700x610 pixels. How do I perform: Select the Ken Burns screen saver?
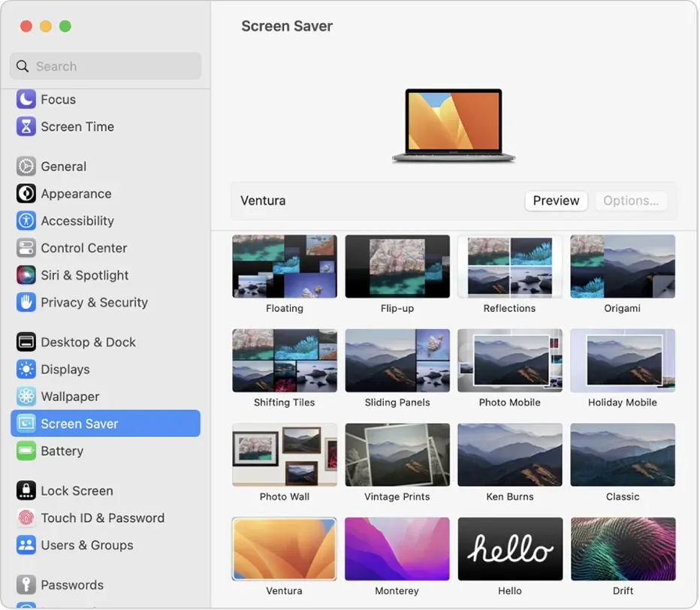point(510,454)
